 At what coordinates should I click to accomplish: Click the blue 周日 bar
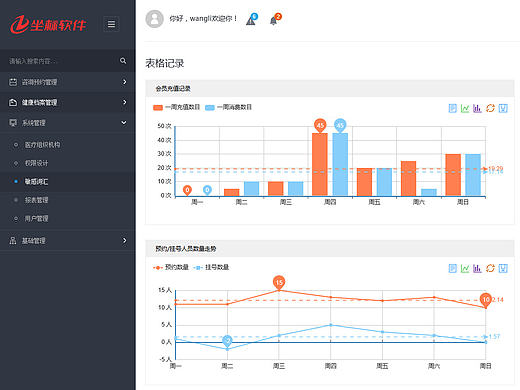[x=473, y=175]
